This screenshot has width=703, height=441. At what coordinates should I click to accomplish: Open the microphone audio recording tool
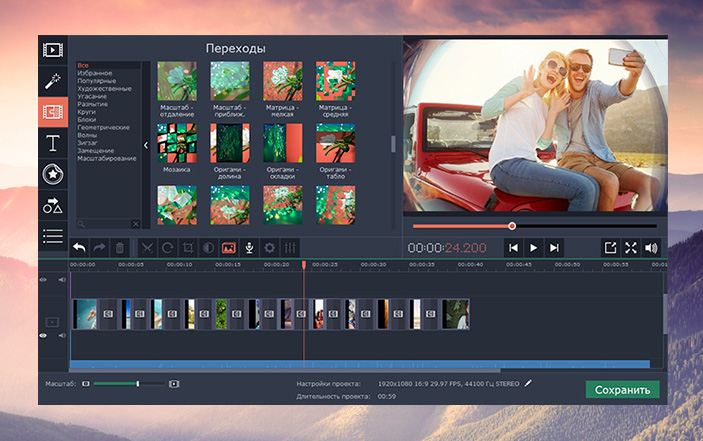coord(249,247)
